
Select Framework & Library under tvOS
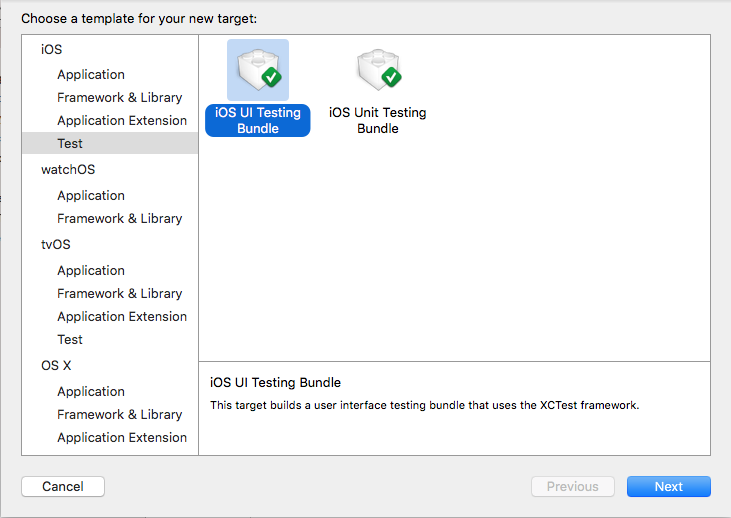(x=119, y=293)
